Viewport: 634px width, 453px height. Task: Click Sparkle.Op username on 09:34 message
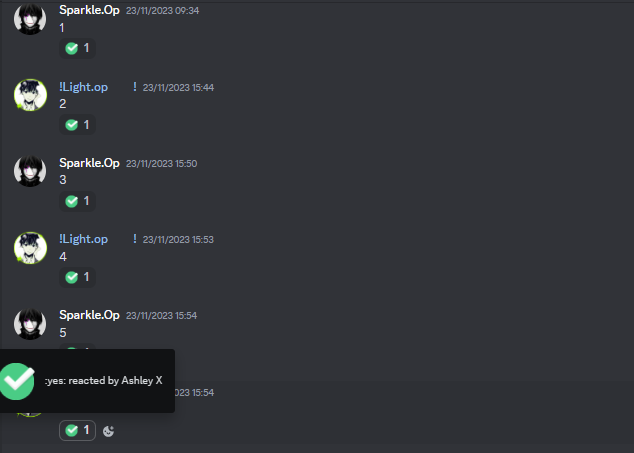[89, 10]
